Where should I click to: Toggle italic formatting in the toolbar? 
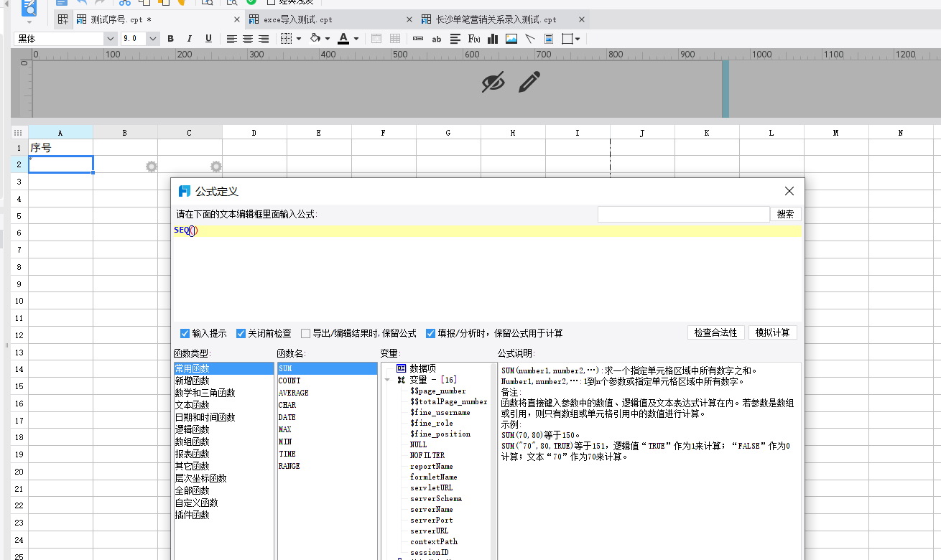click(x=190, y=39)
